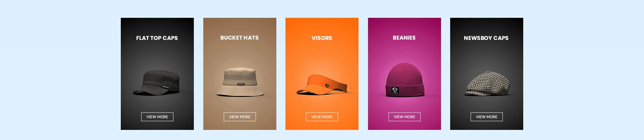Image resolution: width=644 pixels, height=140 pixels.
Task: Click the magenta knit beanie image
Action: 405,80
